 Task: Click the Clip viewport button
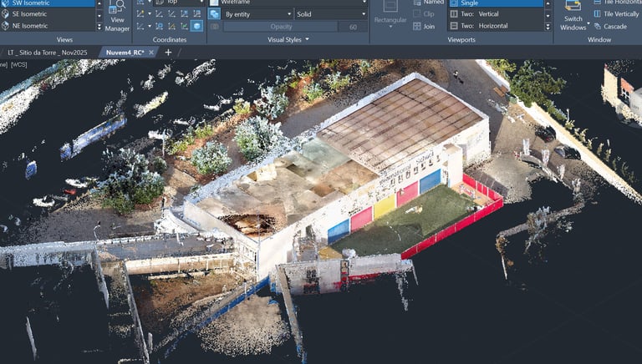(x=424, y=14)
